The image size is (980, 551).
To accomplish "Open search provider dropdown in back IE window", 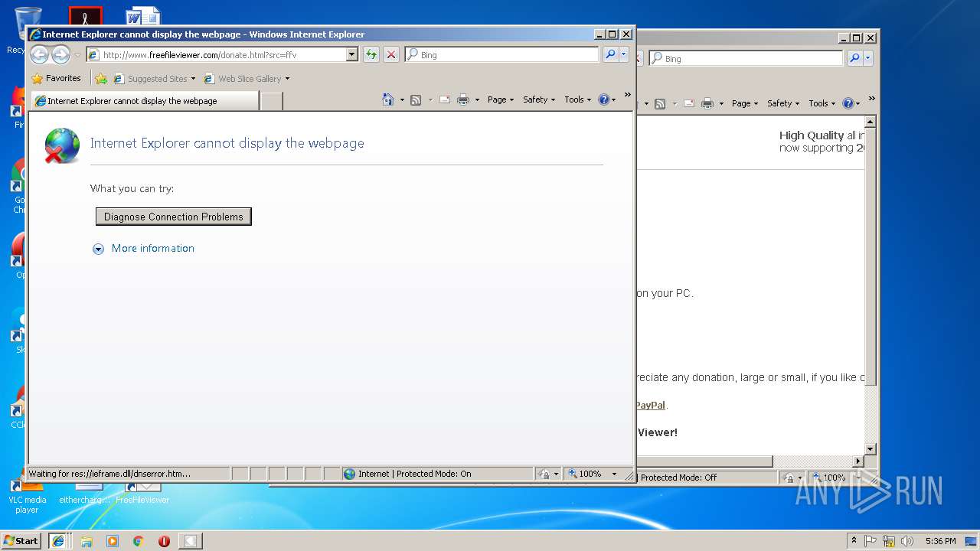I will (x=868, y=58).
